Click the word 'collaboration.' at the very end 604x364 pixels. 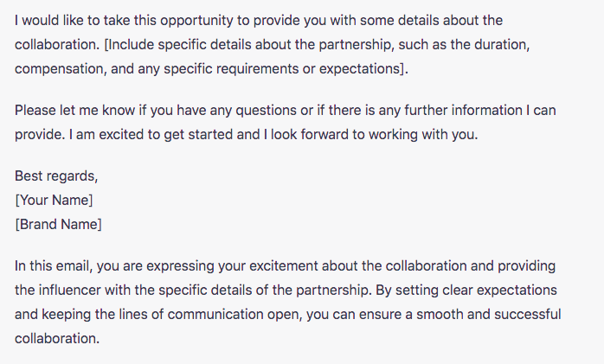click(57, 338)
